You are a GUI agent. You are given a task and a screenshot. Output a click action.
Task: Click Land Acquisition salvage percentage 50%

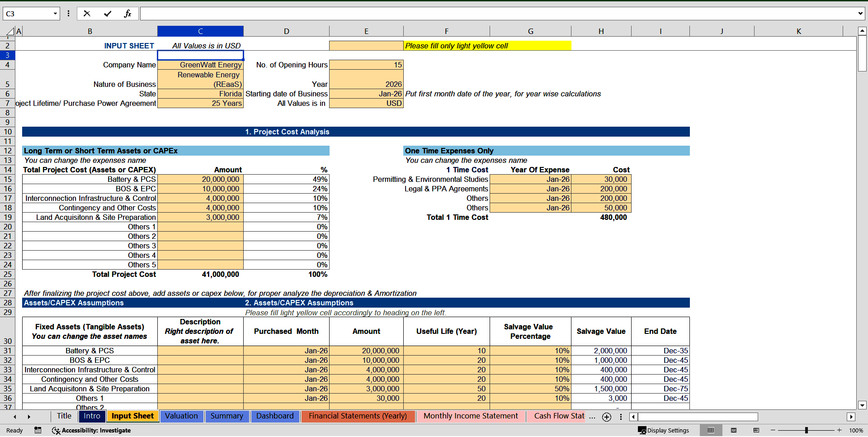(530, 389)
